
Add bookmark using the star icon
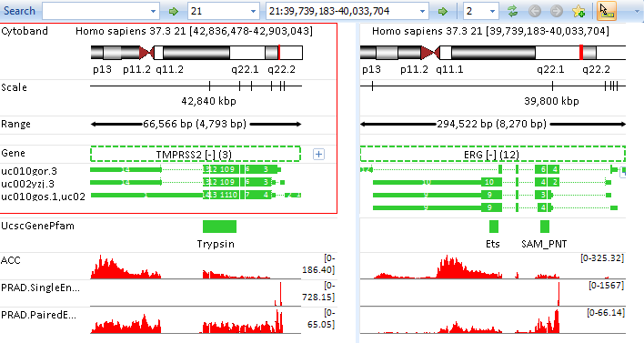pyautogui.click(x=579, y=11)
